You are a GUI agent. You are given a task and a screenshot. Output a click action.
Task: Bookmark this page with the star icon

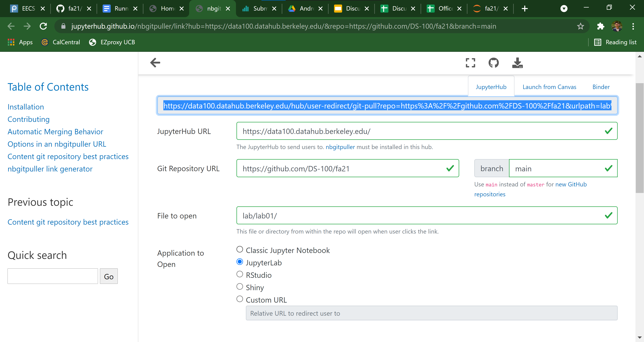pyautogui.click(x=580, y=26)
